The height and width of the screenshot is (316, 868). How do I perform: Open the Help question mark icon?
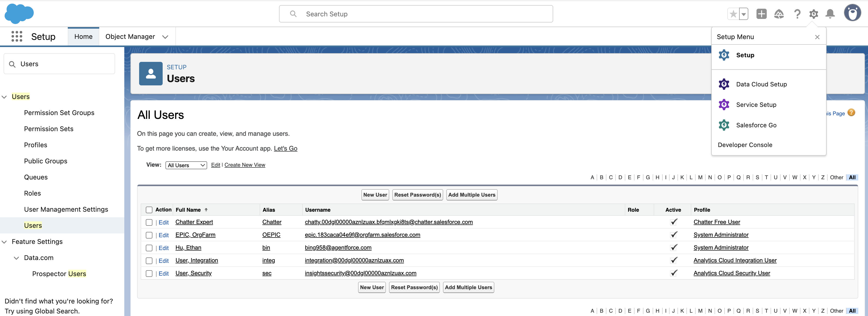(x=797, y=14)
